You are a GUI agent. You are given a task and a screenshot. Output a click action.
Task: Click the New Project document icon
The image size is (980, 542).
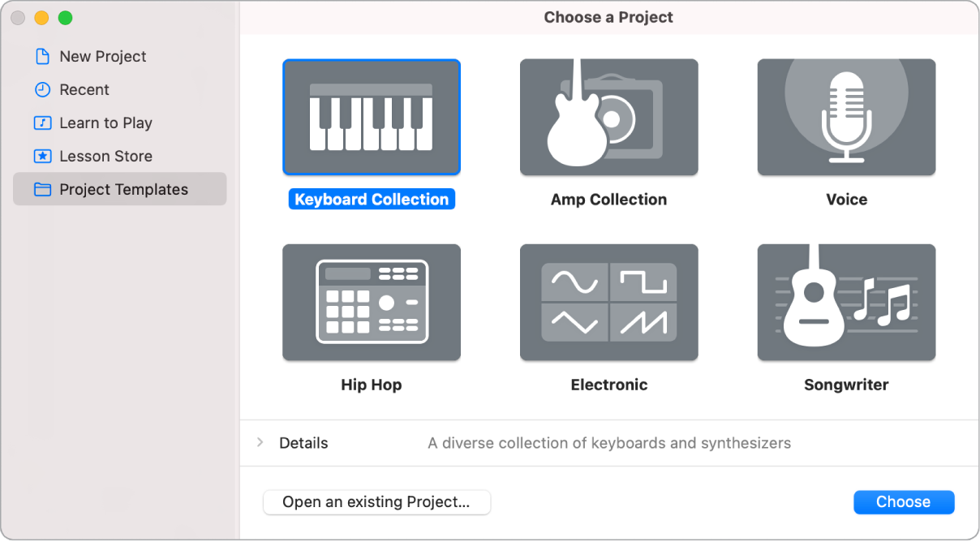pos(41,56)
